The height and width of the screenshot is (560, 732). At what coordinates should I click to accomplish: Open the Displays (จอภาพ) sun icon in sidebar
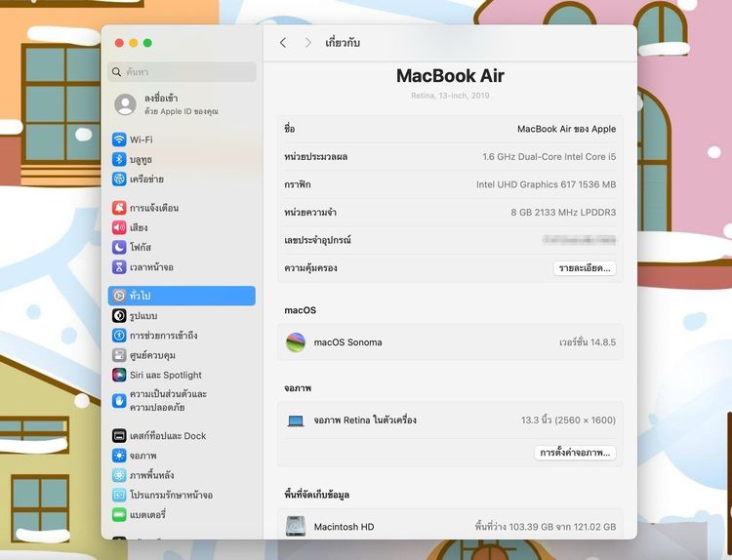[x=119, y=456]
